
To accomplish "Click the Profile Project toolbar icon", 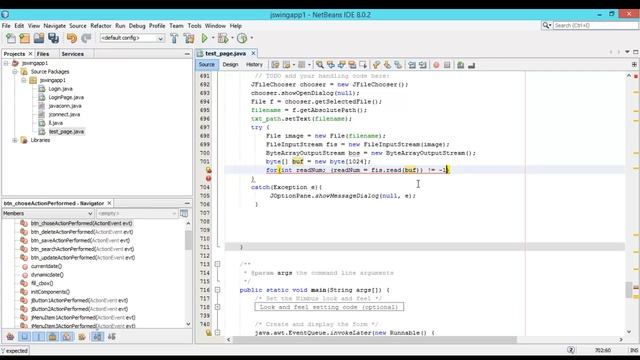I will point(242,38).
